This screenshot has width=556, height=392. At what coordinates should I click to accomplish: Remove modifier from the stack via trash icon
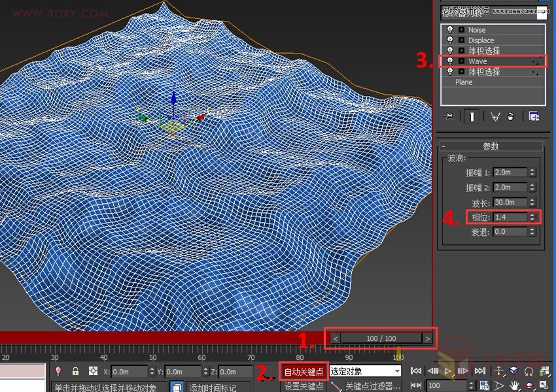tap(511, 116)
